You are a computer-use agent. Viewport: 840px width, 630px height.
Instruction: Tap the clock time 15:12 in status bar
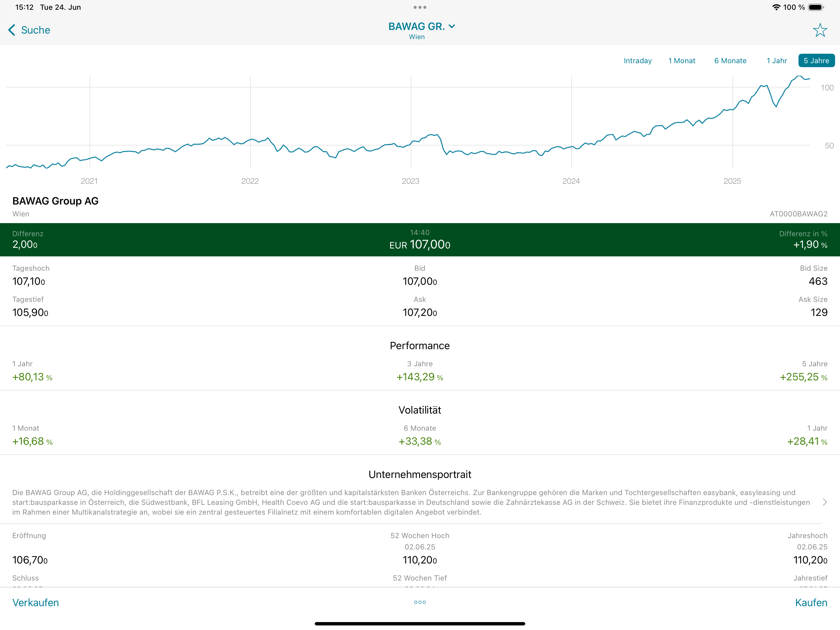tap(24, 7)
